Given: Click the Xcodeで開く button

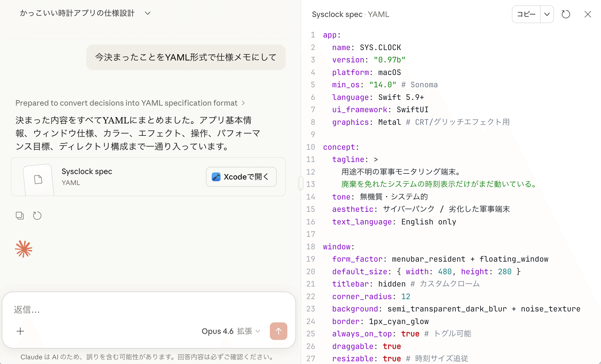Looking at the screenshot, I should (x=241, y=177).
